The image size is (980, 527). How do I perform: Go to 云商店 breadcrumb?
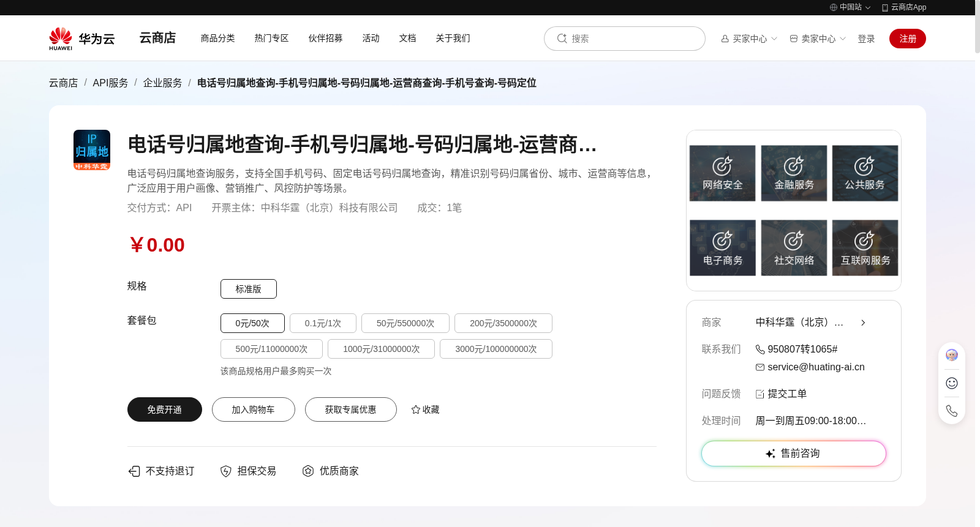[x=64, y=83]
